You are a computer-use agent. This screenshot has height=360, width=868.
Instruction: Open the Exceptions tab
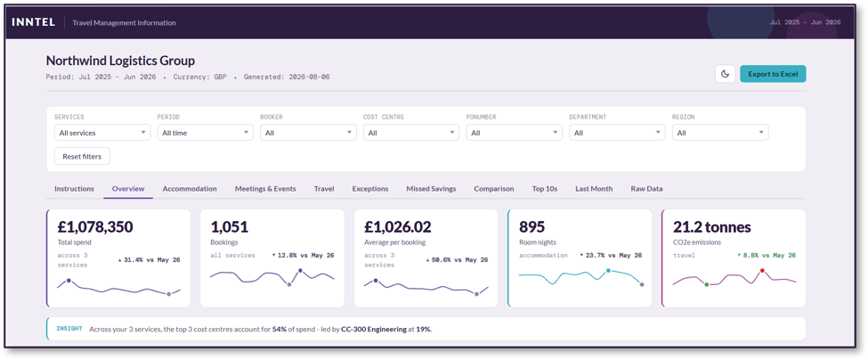click(370, 189)
